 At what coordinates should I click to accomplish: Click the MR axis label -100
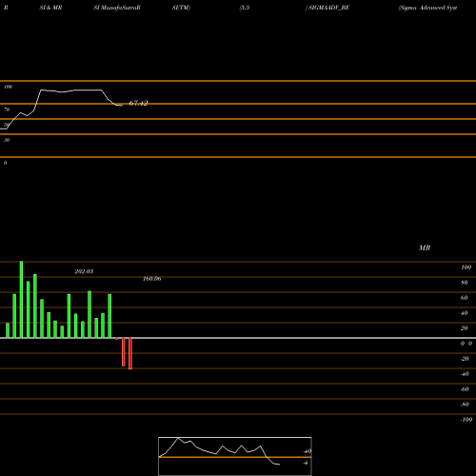(466, 420)
